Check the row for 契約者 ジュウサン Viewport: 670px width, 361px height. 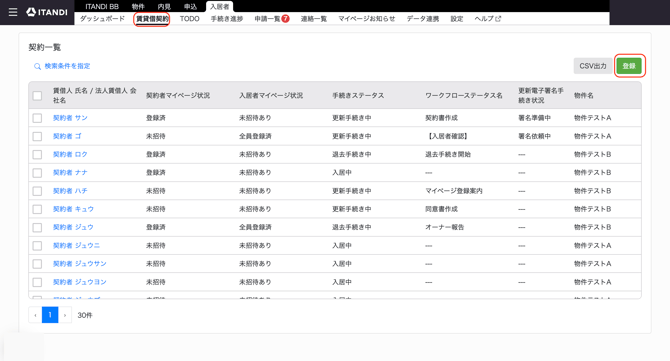37,264
